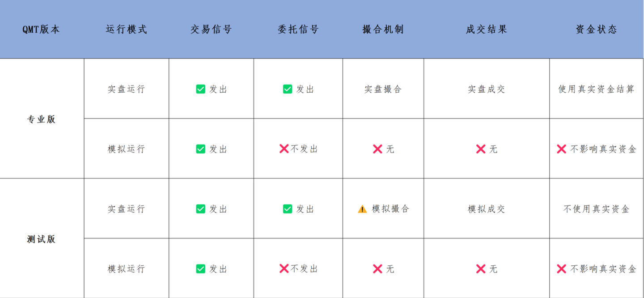The image size is (644, 298).
Task: Click green check in 测试版 实盘运行 委托信号 cell
Action: point(288,209)
